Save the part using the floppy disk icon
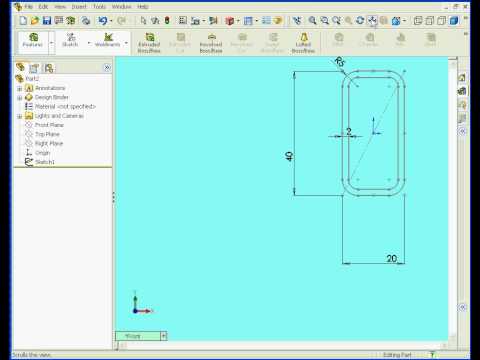Screen dimensions: 480x360 point(47,21)
